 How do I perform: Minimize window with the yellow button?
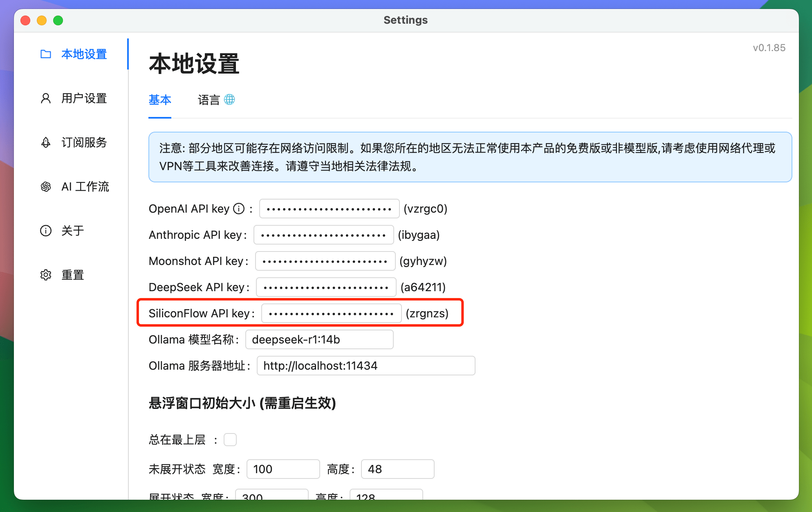(x=42, y=20)
